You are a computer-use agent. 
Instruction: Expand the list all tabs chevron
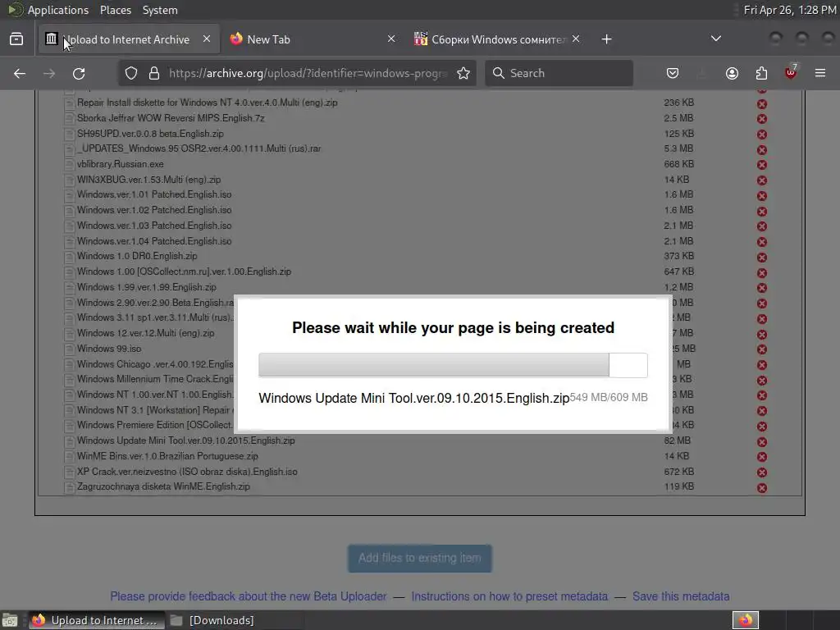[x=715, y=39]
